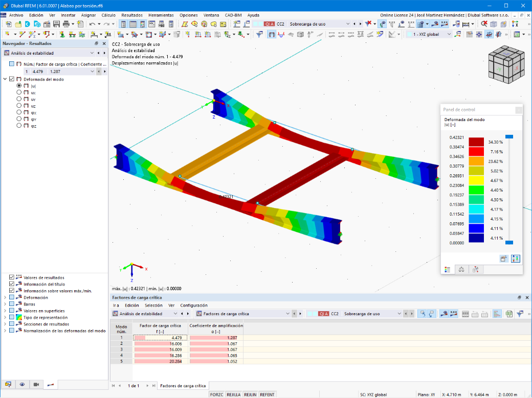Click the control panel settings icon
Screen dimensions: 532x398
(x=503, y=259)
